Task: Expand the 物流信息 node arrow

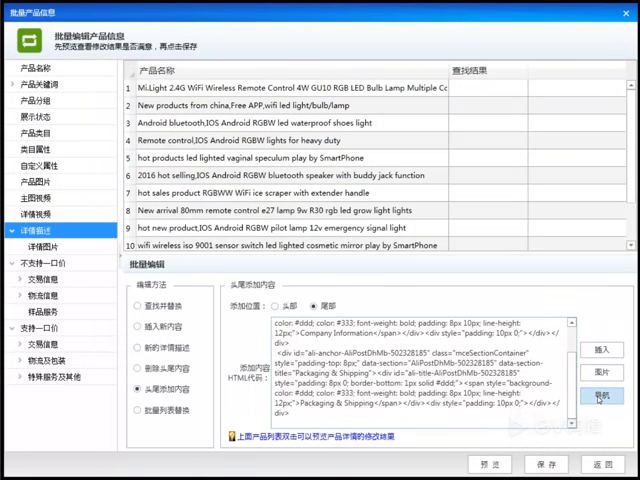Action: point(20,296)
